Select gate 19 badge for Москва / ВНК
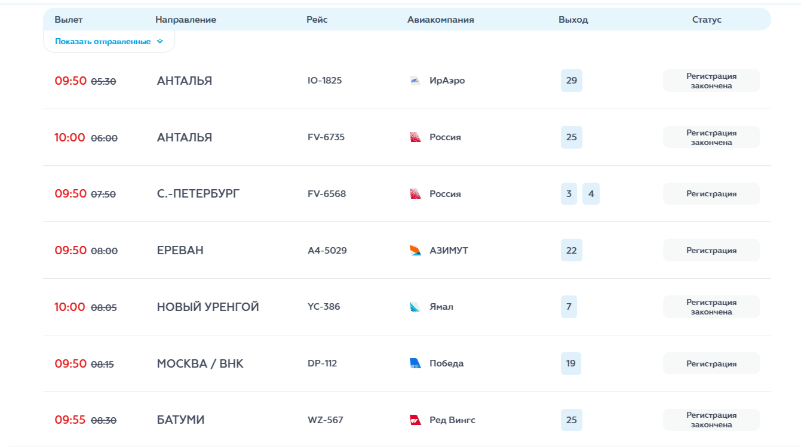 click(x=571, y=363)
